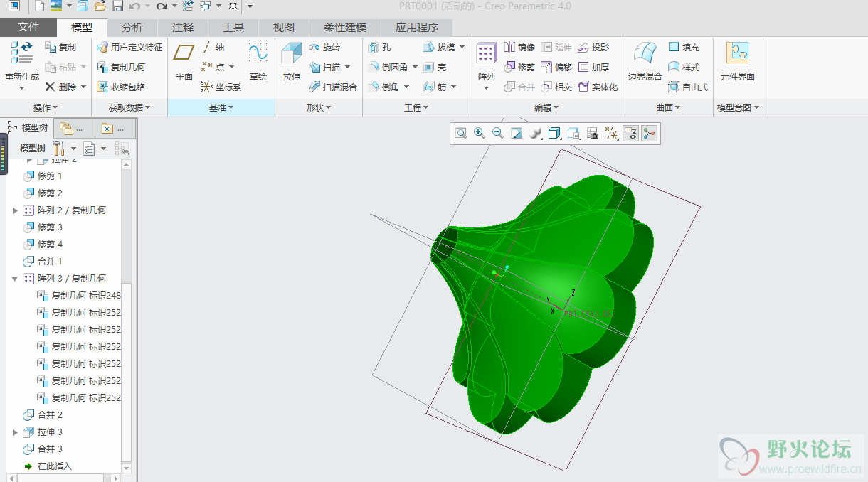
Task: Switch to the 柔性建模 (Flexible Modeling) tab
Action: coord(345,28)
